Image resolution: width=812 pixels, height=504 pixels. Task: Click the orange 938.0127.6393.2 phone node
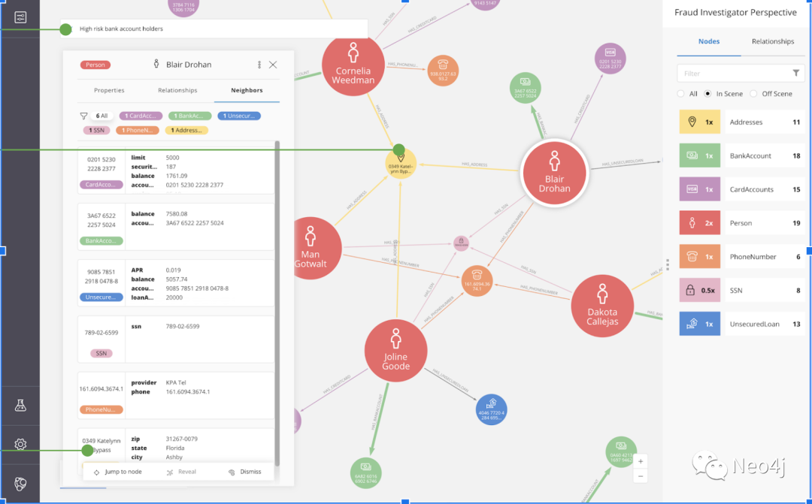pos(443,71)
